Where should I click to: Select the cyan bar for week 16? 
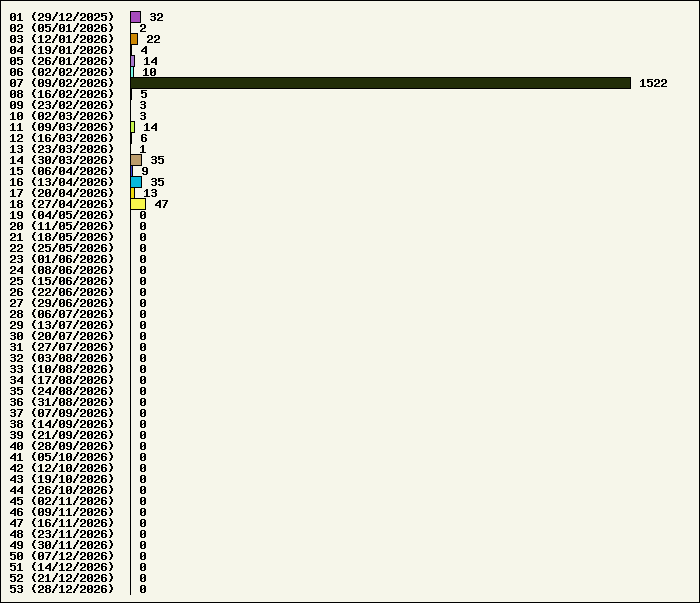click(136, 182)
